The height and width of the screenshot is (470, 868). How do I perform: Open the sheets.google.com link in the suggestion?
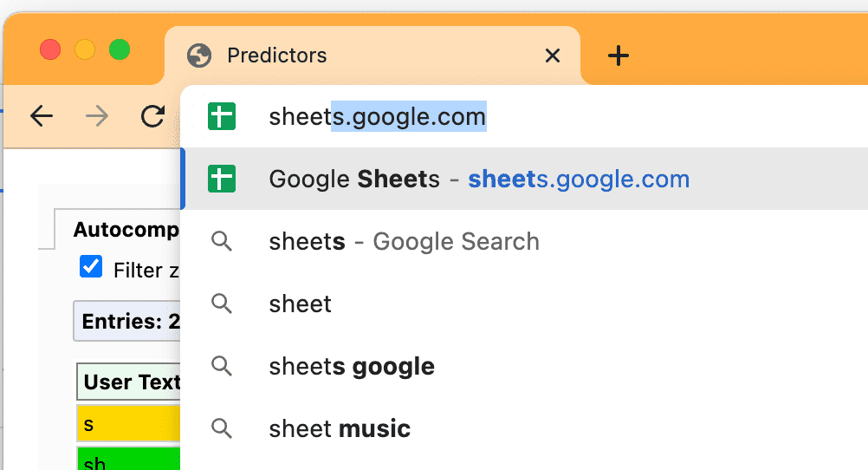tap(579, 180)
